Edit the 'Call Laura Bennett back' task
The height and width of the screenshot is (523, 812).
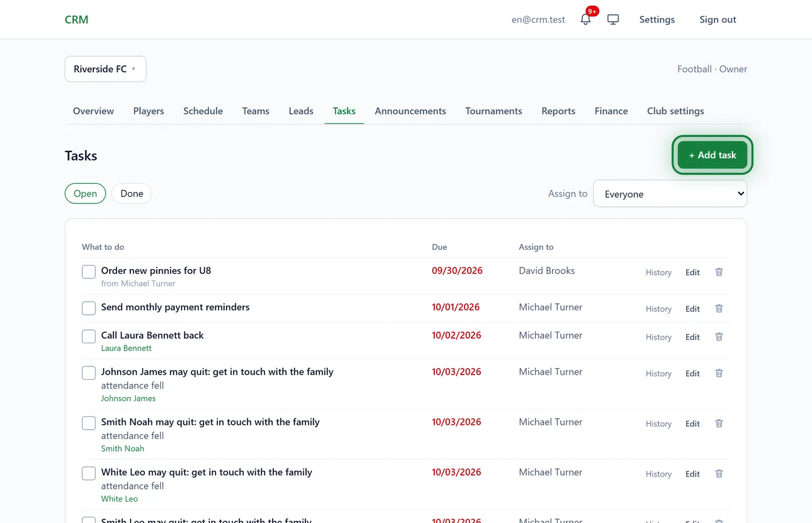pyautogui.click(x=693, y=337)
